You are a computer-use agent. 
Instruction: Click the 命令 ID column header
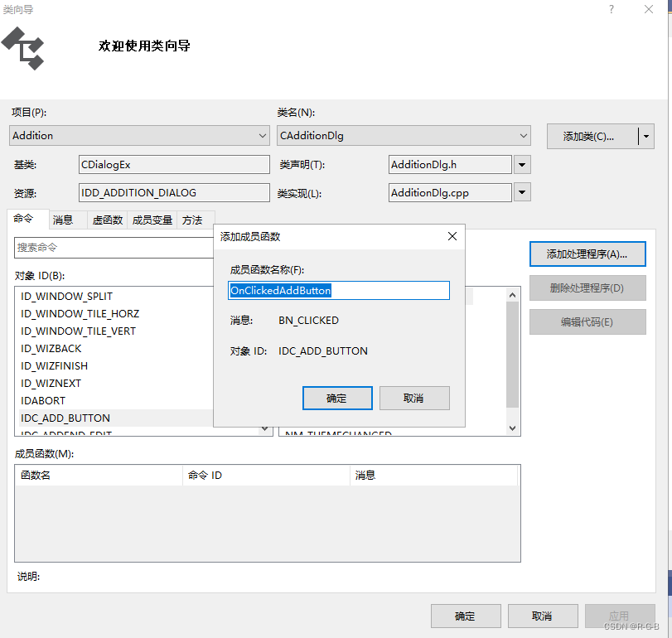[266, 475]
